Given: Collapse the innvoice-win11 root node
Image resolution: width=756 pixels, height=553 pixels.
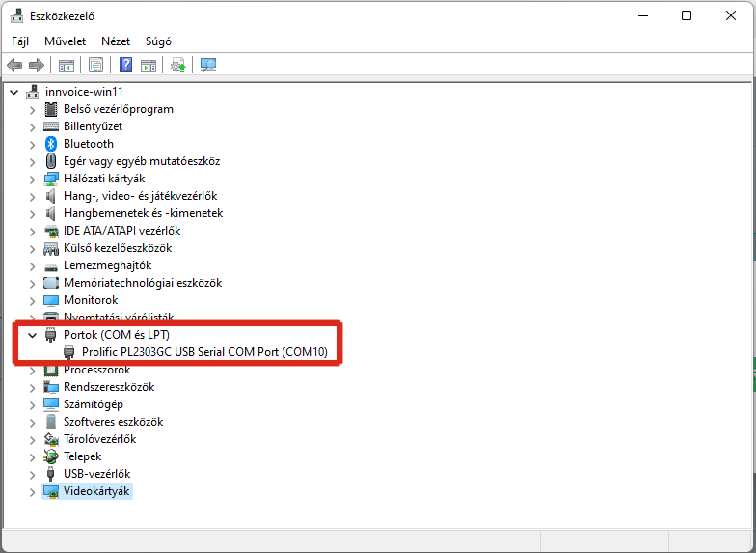Looking at the screenshot, I should click(13, 92).
